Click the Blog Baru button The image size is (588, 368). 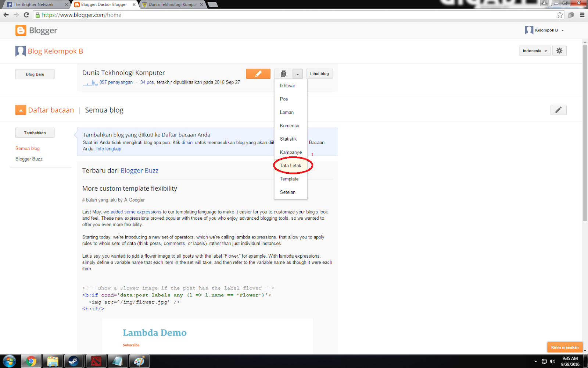[35, 74]
